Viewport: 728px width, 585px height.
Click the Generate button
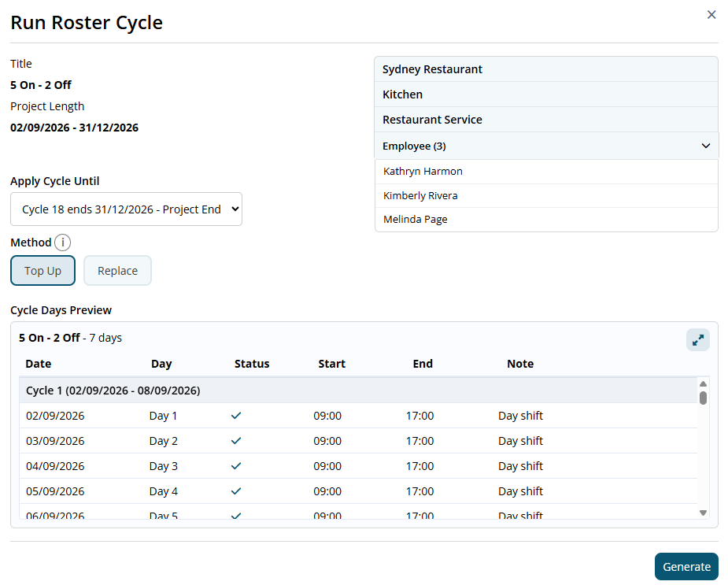686,566
